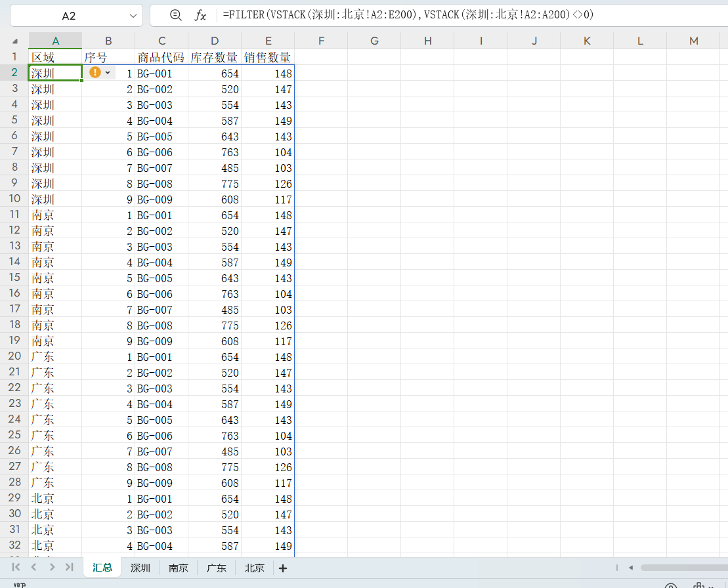Click the 区域 header cell

tap(55, 57)
